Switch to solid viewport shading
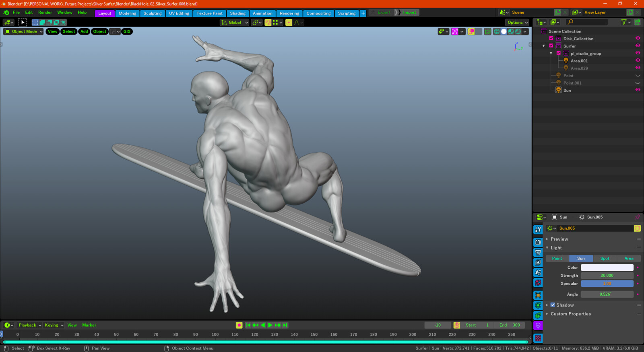 click(504, 31)
